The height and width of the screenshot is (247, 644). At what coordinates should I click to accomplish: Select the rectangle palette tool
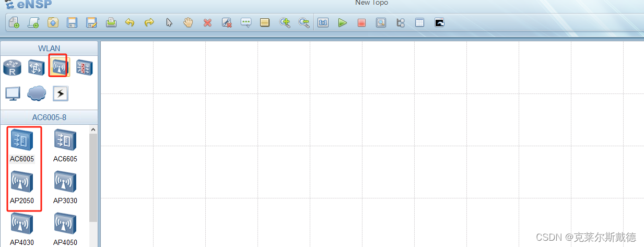point(265,22)
